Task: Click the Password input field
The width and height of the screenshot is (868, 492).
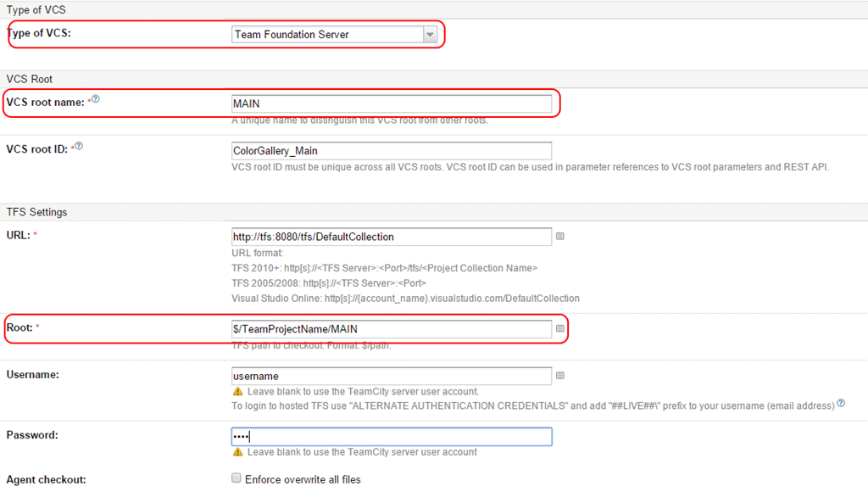Action: (392, 437)
